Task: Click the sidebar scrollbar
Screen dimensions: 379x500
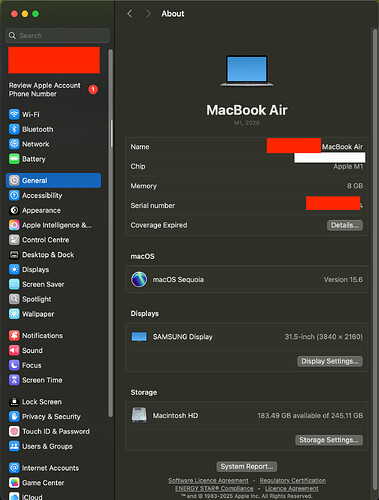Action: [x=110, y=233]
